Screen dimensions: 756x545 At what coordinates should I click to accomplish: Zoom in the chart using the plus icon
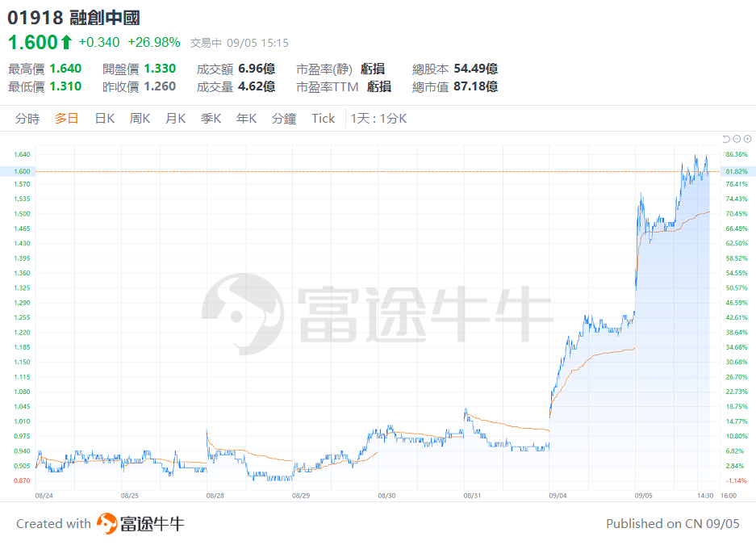[x=747, y=139]
